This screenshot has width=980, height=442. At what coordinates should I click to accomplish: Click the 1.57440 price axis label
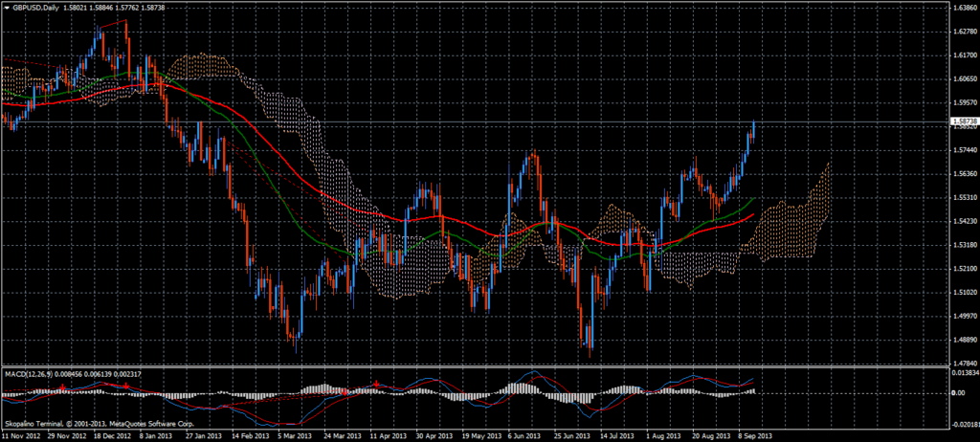point(963,150)
